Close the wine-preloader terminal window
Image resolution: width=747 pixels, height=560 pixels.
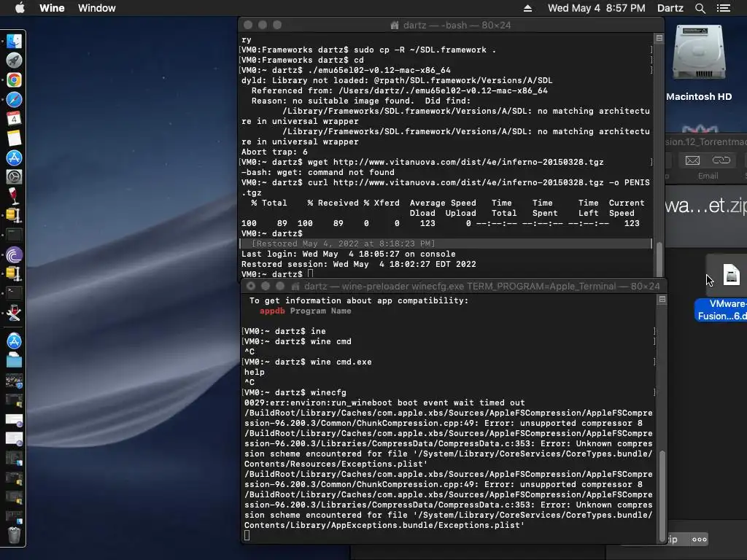(251, 286)
